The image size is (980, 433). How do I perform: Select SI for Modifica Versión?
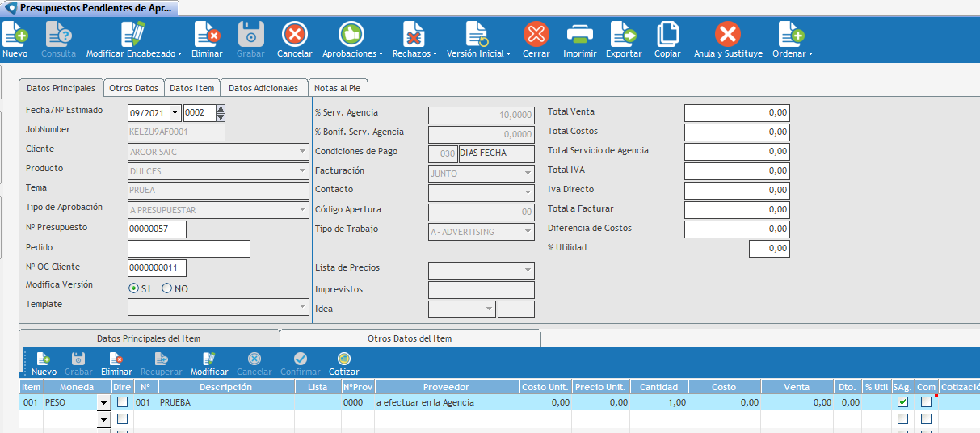(133, 288)
